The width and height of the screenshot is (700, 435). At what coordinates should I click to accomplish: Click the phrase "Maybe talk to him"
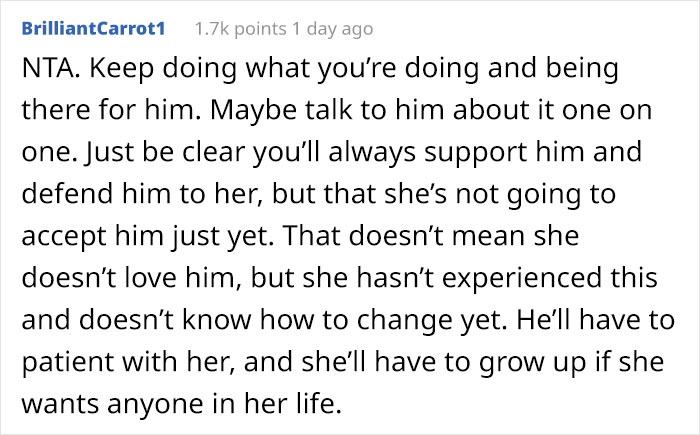tap(274, 108)
